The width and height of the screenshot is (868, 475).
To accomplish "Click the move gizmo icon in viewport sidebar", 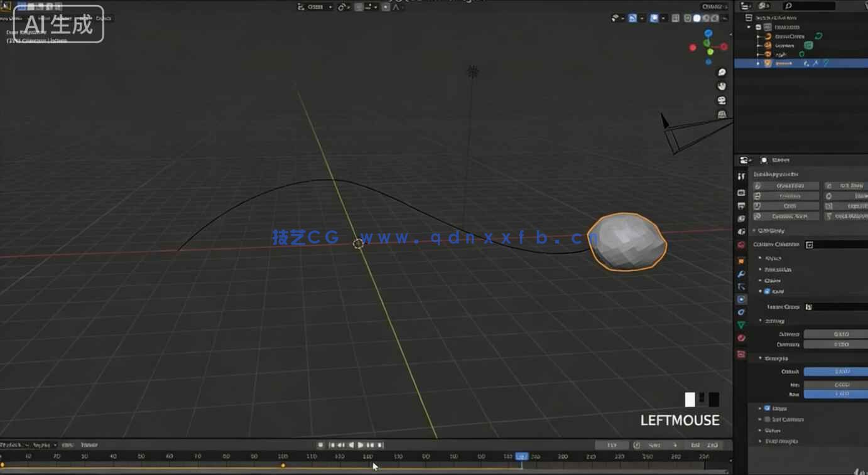I will click(x=721, y=87).
